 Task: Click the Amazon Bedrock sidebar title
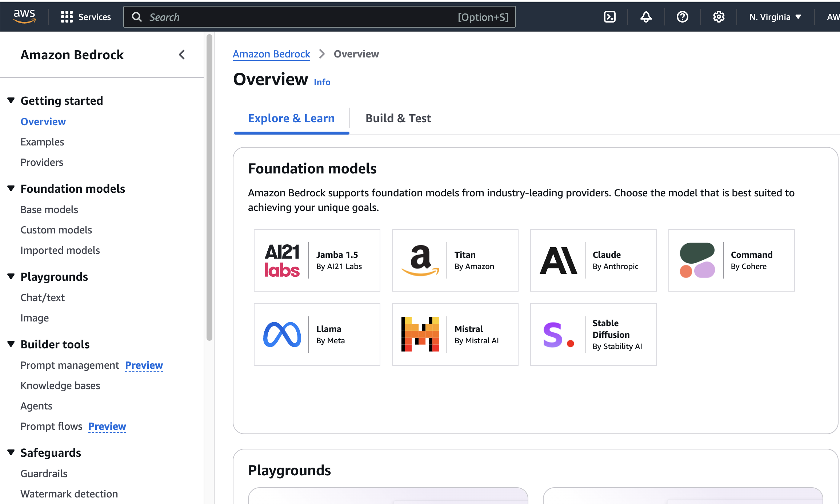point(72,55)
